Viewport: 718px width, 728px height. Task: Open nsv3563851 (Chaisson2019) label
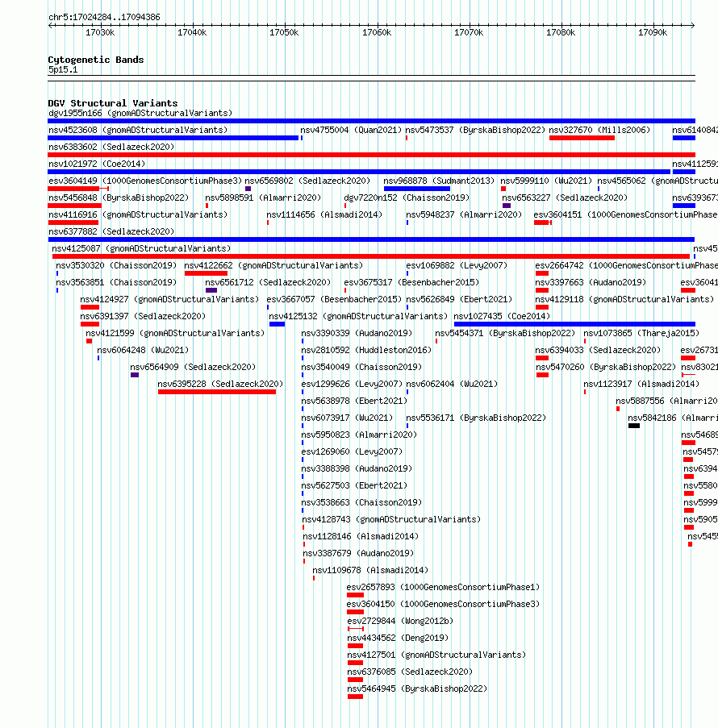click(x=116, y=283)
